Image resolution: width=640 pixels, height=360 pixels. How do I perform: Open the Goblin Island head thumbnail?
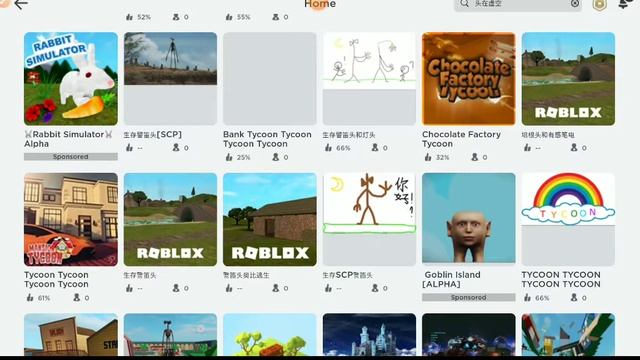point(469,219)
